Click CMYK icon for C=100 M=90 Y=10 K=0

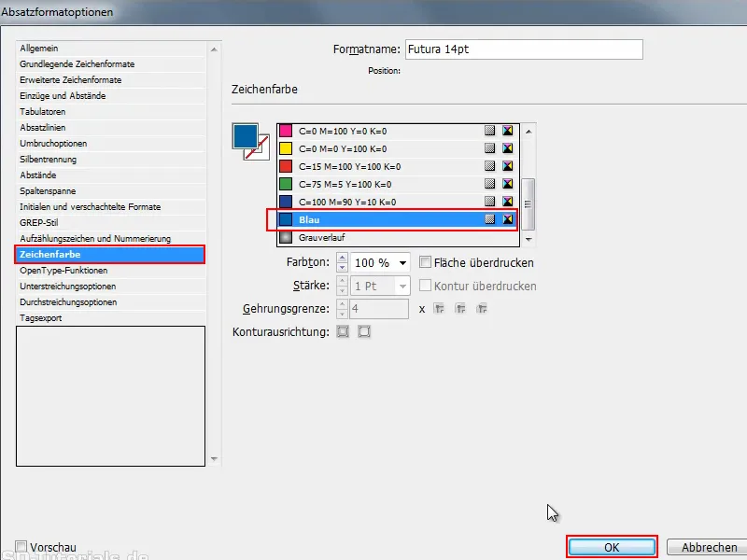[508, 202]
